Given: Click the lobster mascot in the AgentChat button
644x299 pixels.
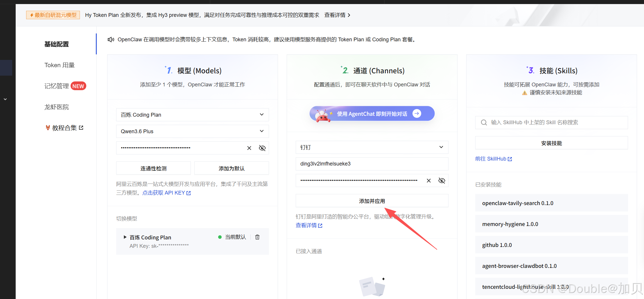Looking at the screenshot, I should click(322, 115).
